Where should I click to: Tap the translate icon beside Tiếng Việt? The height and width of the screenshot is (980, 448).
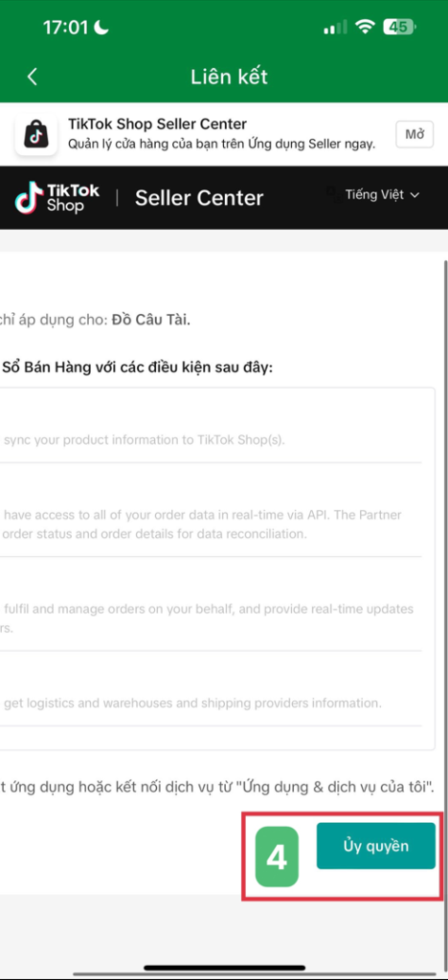pyautogui.click(x=334, y=194)
